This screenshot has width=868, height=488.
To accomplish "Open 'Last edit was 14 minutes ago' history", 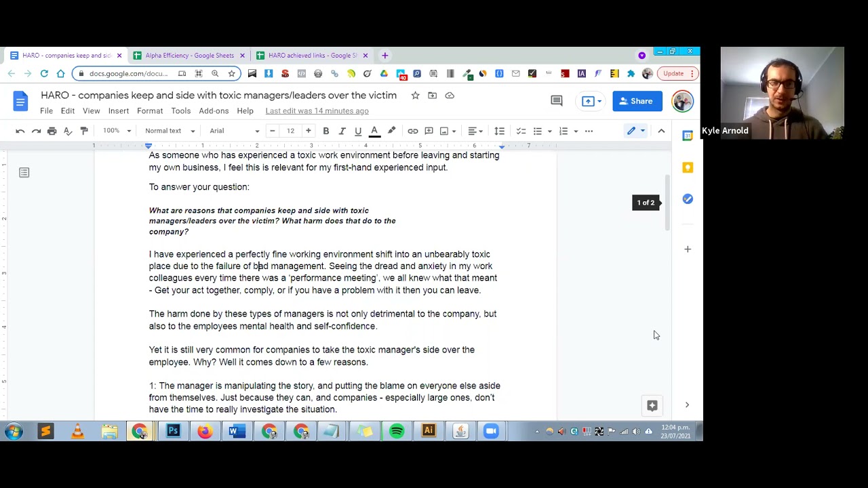I will click(317, 111).
